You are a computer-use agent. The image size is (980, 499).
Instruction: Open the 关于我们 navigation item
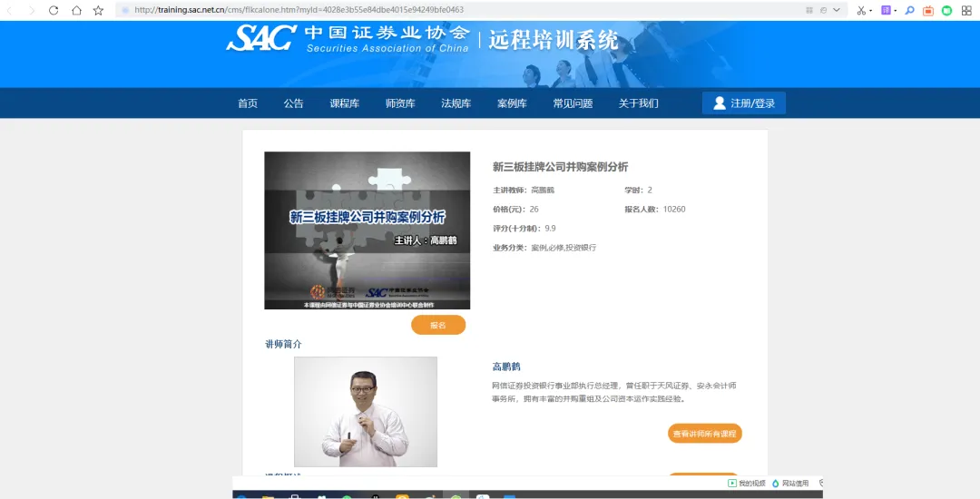[638, 103]
